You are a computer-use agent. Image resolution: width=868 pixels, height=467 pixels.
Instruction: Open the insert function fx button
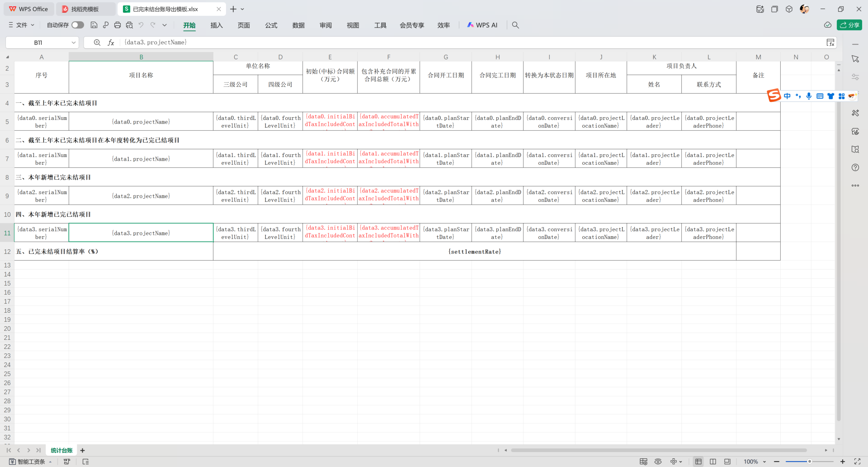(111, 43)
